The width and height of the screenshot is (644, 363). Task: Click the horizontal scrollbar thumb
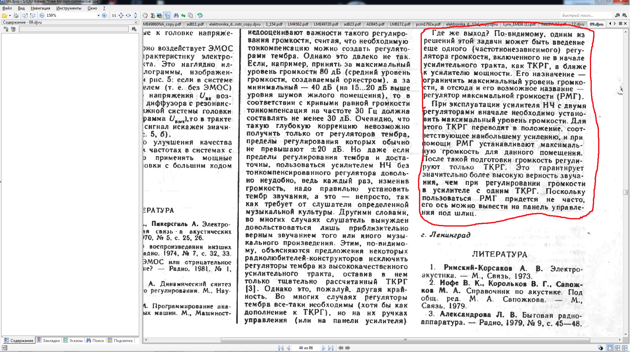coord(405,340)
